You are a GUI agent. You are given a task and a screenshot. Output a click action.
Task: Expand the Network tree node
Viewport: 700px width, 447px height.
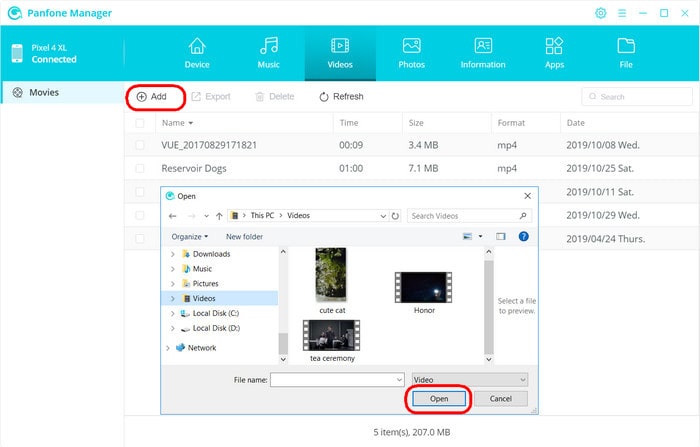coord(168,348)
